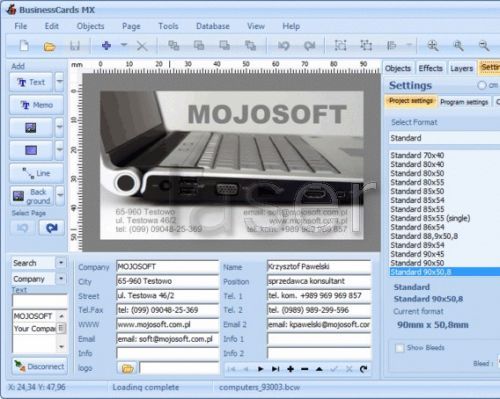The width and height of the screenshot is (500, 399).
Task: Expand the Background button dropdown arrow
Action: point(60,195)
